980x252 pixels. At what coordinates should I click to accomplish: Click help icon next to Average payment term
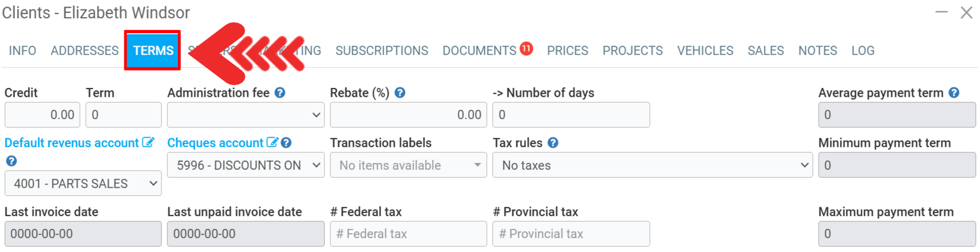[954, 93]
